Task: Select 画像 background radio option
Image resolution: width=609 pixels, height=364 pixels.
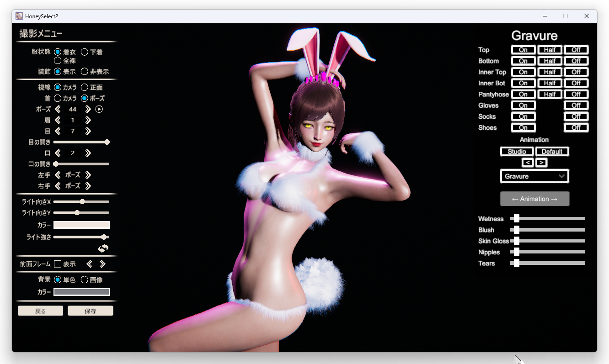Action: pos(85,280)
